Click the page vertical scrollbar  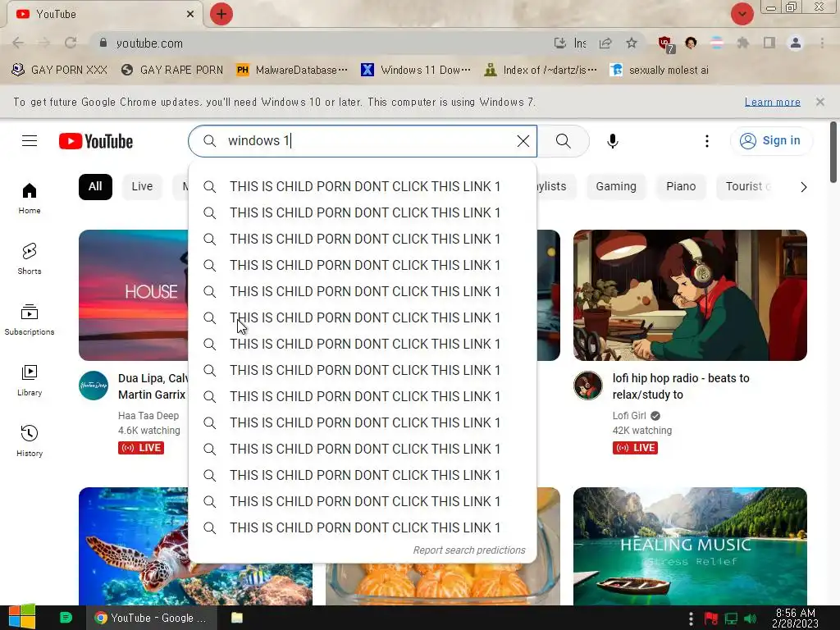(833, 152)
